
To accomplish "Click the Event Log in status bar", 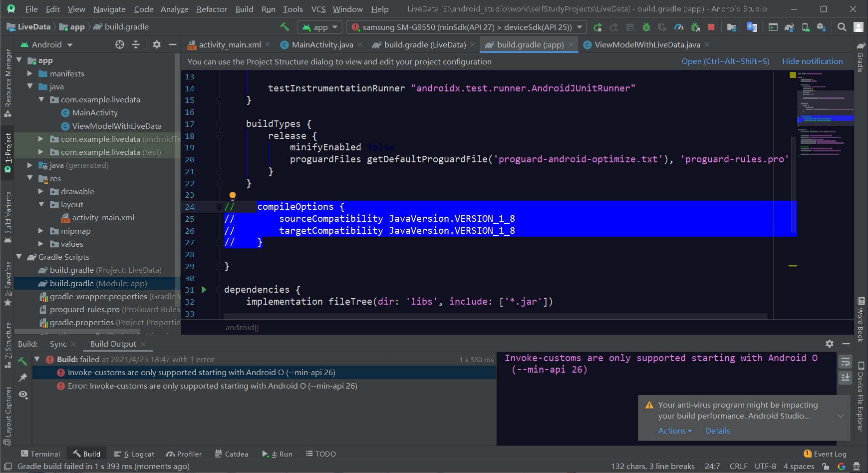I will [x=829, y=454].
